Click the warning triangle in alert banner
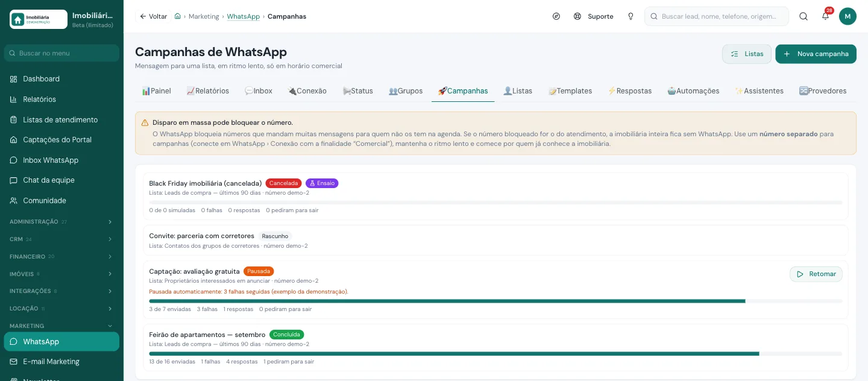868x381 pixels. pyautogui.click(x=145, y=122)
